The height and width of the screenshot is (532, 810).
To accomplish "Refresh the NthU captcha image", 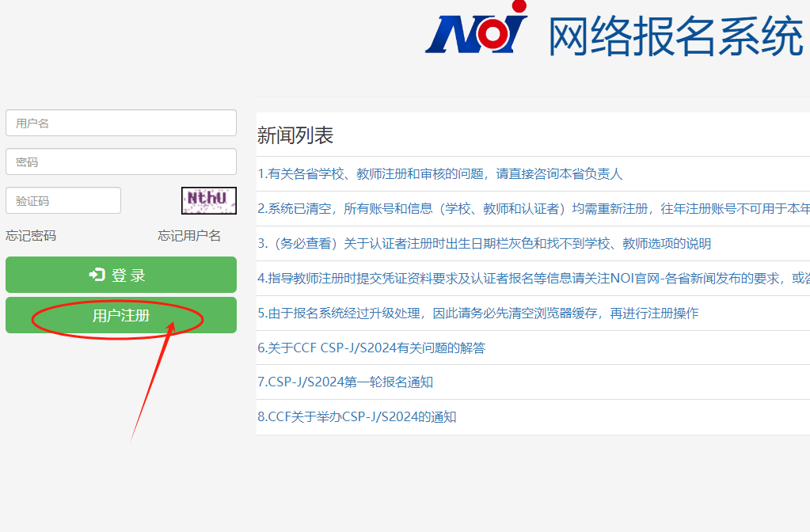I will (209, 200).
